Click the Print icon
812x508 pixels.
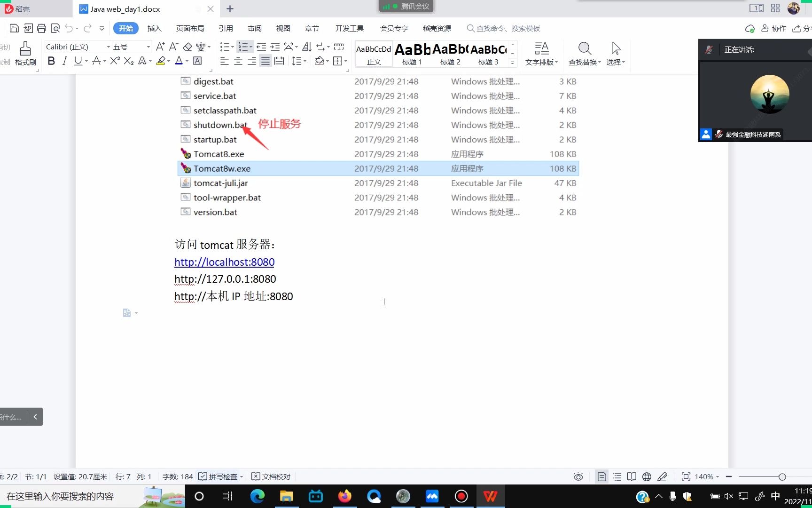tap(41, 28)
